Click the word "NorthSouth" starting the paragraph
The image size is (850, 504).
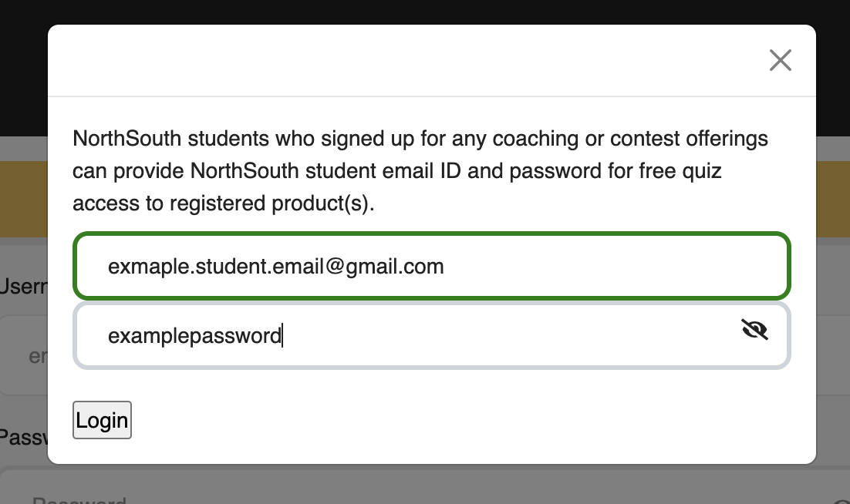(127, 139)
